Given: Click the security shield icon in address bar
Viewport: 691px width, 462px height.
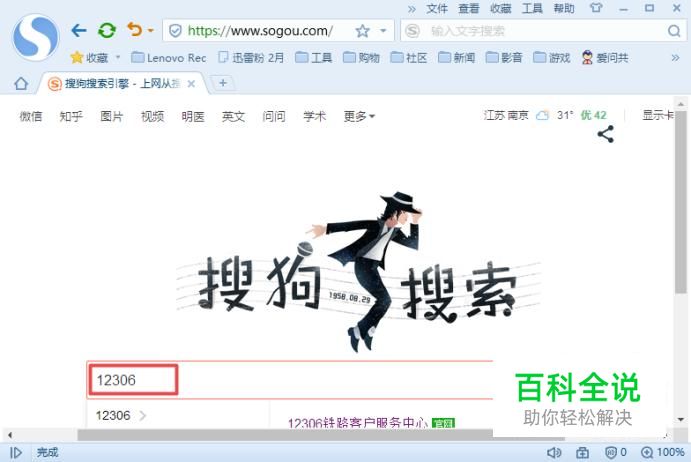Looking at the screenshot, I should point(175,31).
